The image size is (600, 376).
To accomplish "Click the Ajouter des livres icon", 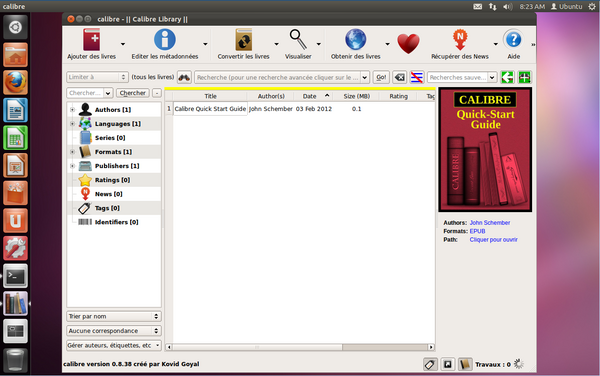I will click(x=92, y=40).
